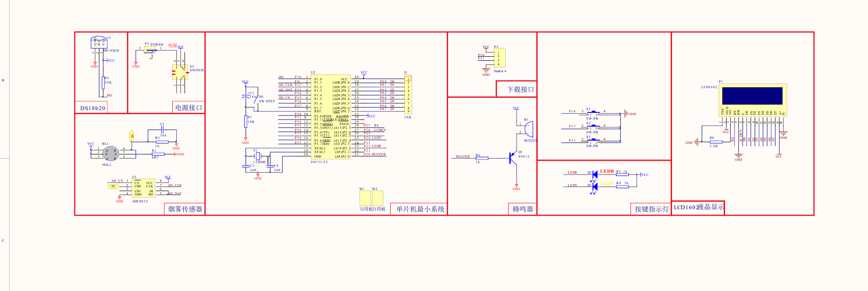Select the ADC0832 chip U3
The height and width of the screenshot is (291, 868).
[143, 188]
